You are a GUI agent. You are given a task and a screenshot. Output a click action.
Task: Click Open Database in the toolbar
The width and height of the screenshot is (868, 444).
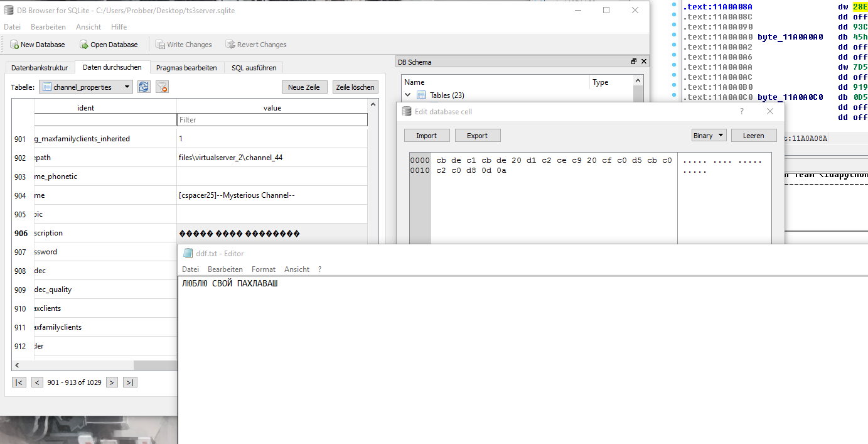(x=109, y=45)
